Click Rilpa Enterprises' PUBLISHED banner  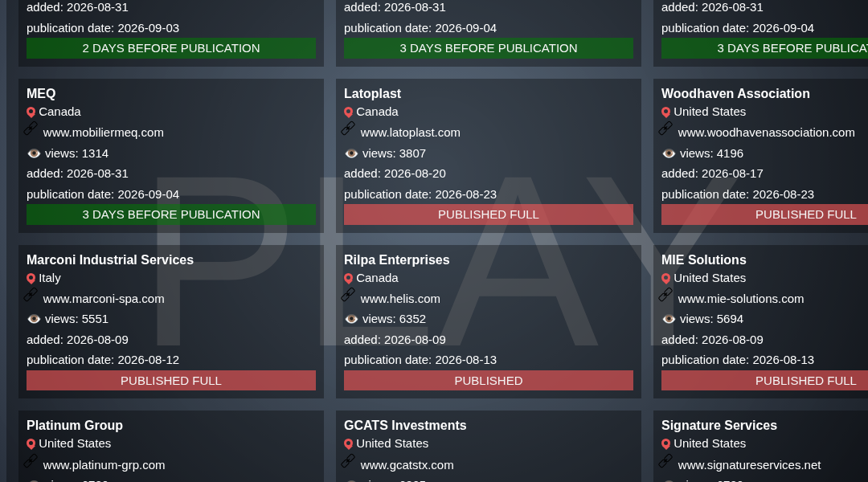[489, 381]
